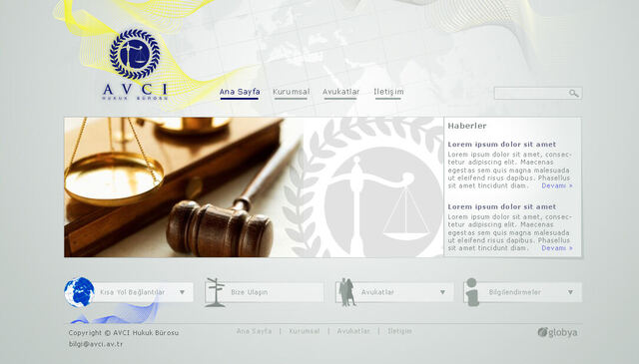Click footer Ana Sayfa link
Viewport: 639px width, 364px height.
254,331
